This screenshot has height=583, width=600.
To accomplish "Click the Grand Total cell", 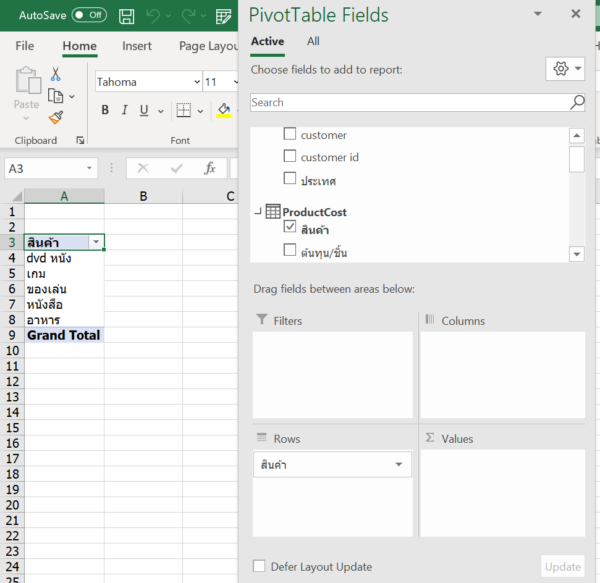I will (64, 335).
